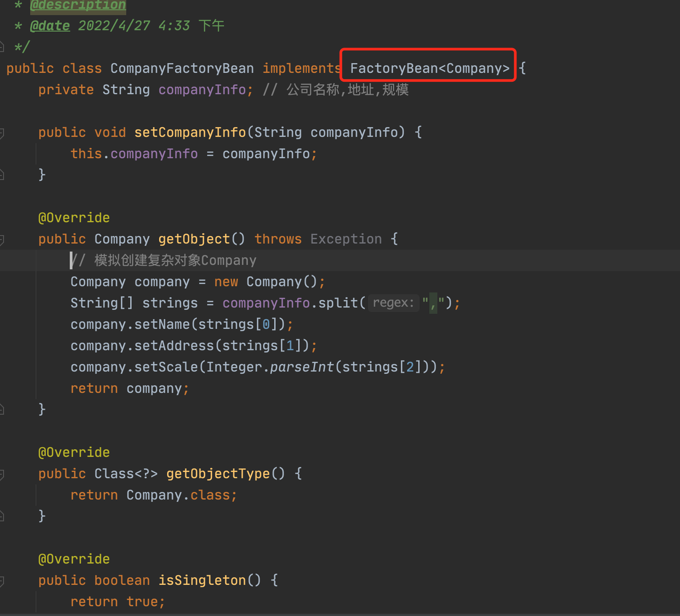Click the comment 公司名称,地址,规模
This screenshot has width=680, height=616.
pos(336,90)
